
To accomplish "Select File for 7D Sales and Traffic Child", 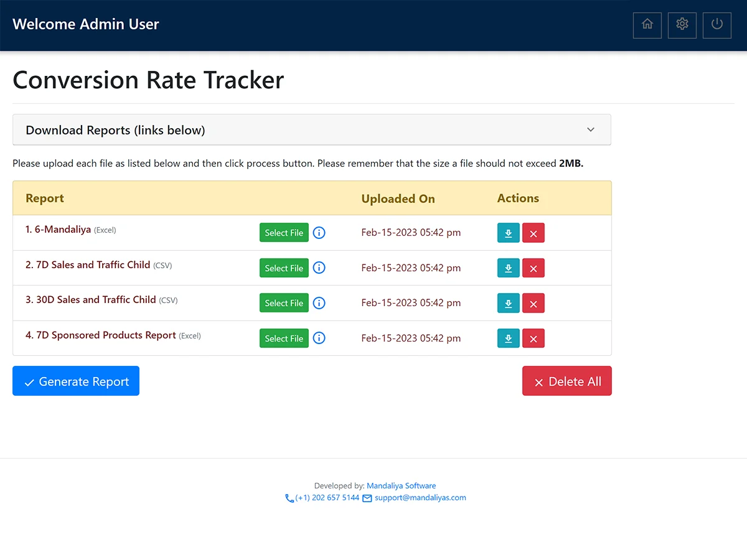I will pos(284,268).
